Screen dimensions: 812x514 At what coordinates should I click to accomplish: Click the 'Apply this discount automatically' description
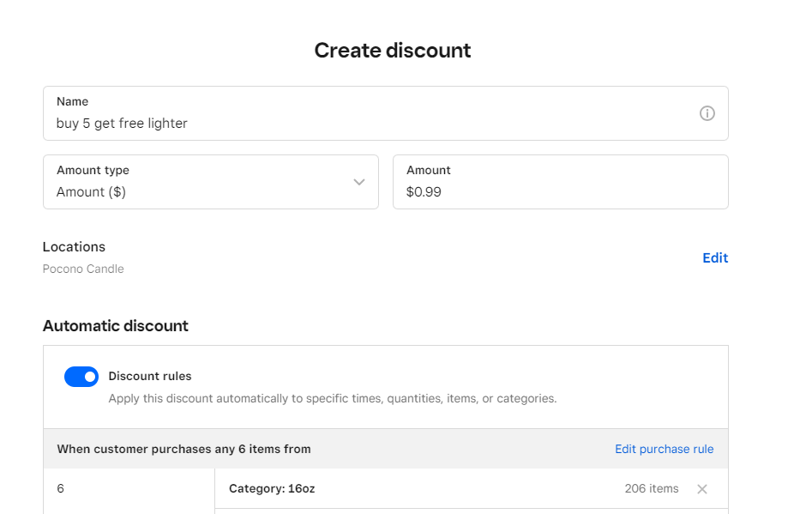[x=332, y=399]
